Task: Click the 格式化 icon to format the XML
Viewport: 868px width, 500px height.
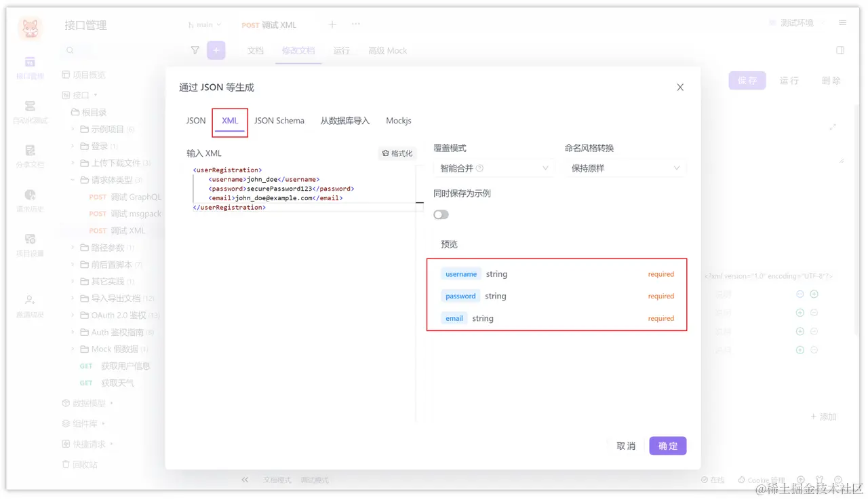Action: pyautogui.click(x=397, y=153)
